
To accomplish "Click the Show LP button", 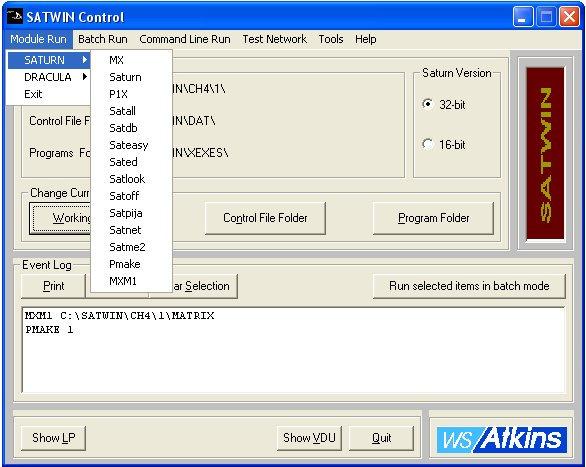I will tap(53, 438).
